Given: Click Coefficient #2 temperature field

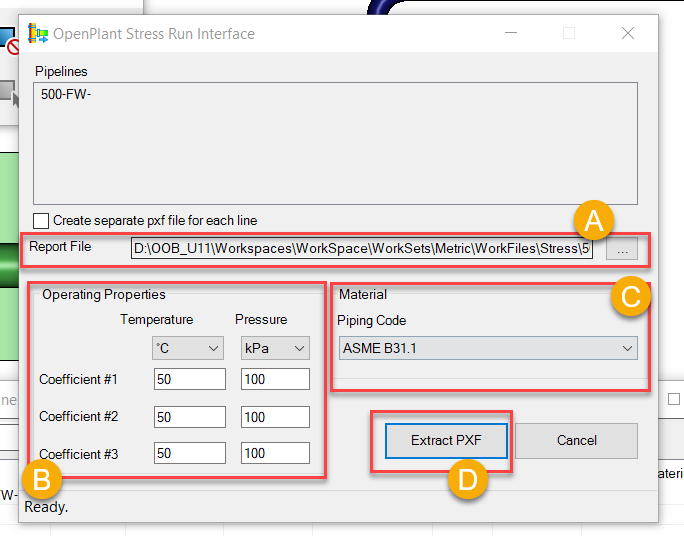Looking at the screenshot, I should [x=190, y=417].
